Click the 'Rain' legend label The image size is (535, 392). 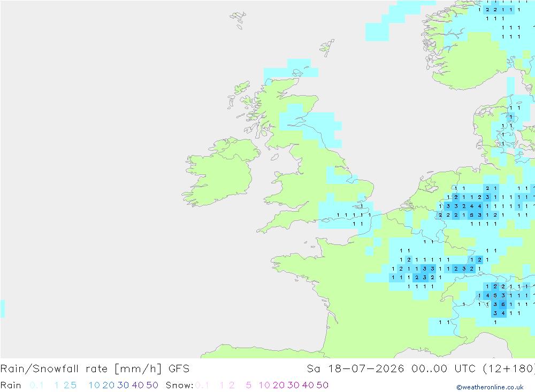pos(11,385)
